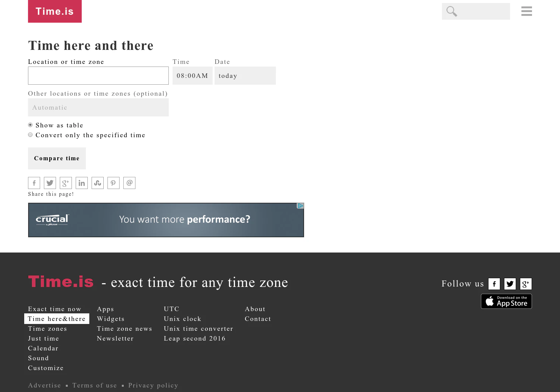The width and height of the screenshot is (560, 392).
Task: Open the Time zones link
Action: 48,328
